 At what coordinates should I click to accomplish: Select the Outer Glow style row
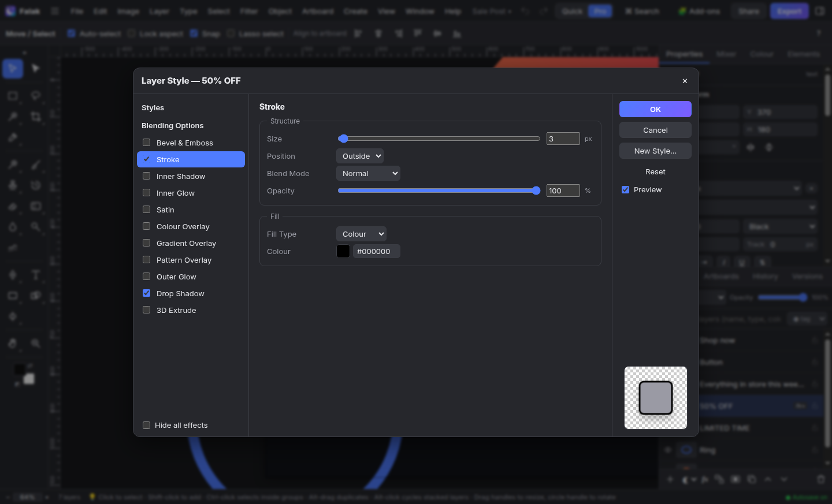(191, 277)
